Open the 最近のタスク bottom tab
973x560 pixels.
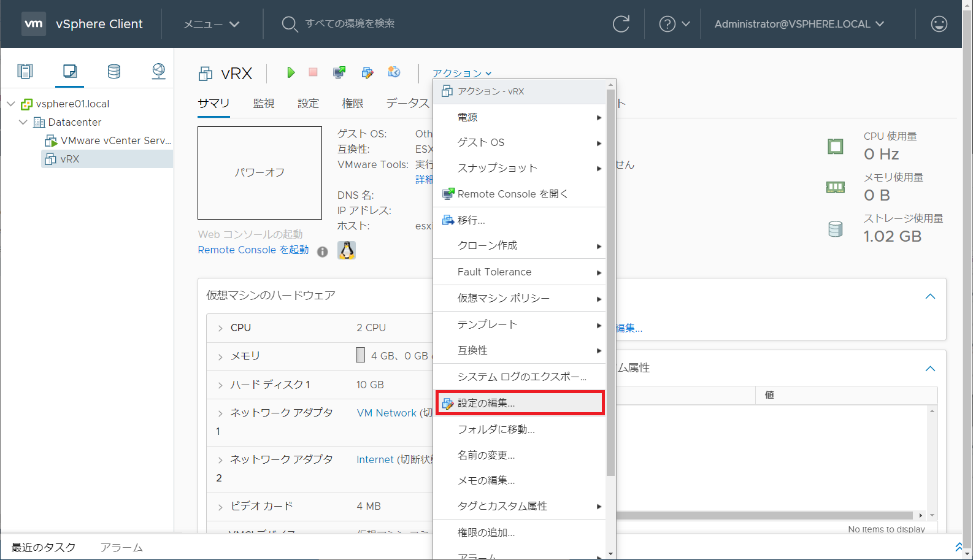pos(44,547)
